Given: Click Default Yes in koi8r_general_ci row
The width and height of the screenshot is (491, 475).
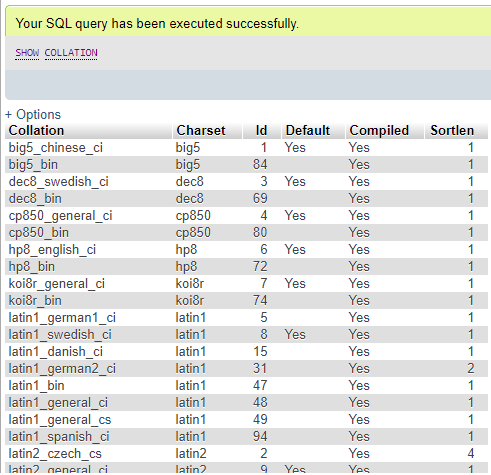Looking at the screenshot, I should 295,284.
